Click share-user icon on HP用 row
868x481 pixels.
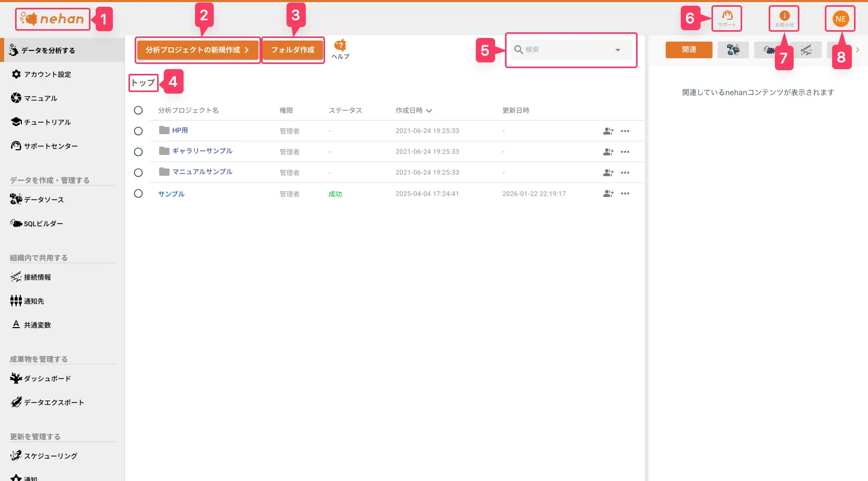tap(608, 131)
